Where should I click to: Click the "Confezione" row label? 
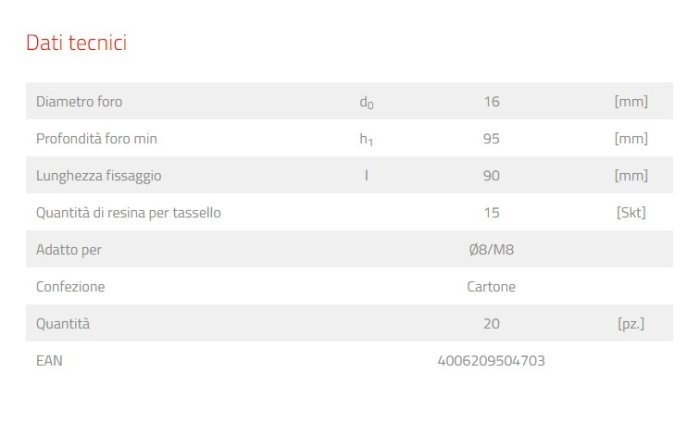pyautogui.click(x=70, y=287)
